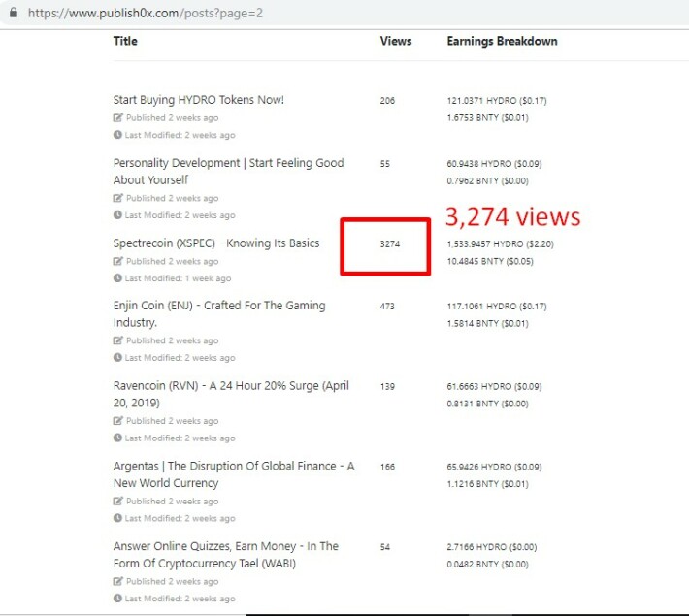Click published edit icon under Enjin Coin post
Screen dimensions: 689x616
(x=117, y=340)
